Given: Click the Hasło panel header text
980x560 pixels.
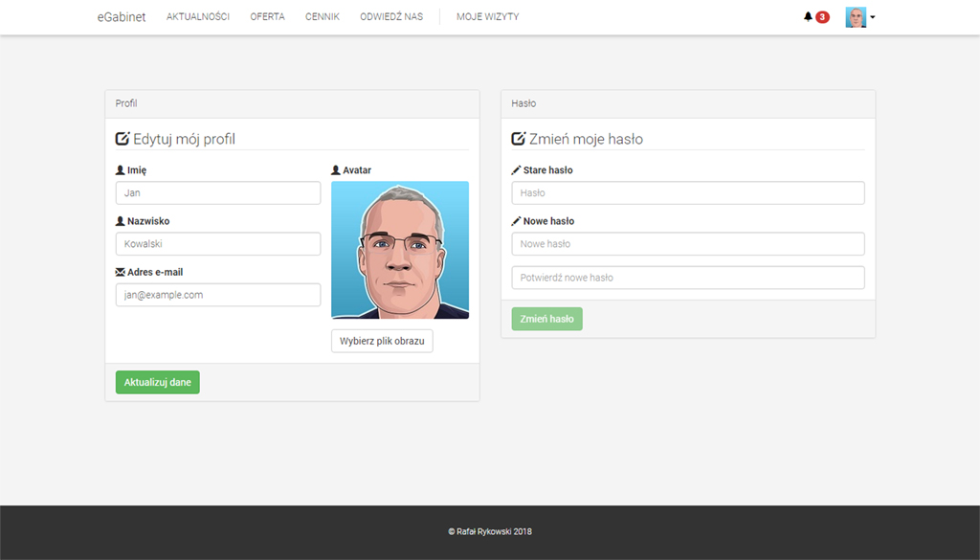Looking at the screenshot, I should (x=523, y=103).
